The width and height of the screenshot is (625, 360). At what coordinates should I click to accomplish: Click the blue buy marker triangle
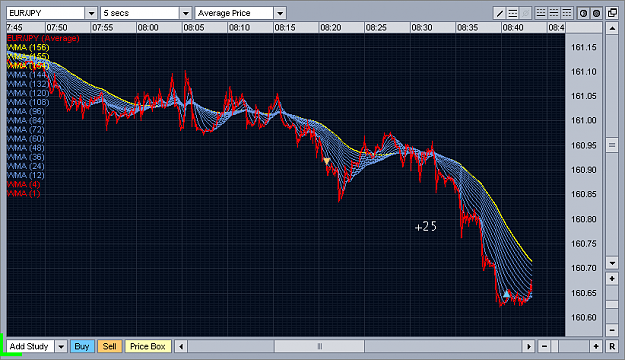(506, 294)
